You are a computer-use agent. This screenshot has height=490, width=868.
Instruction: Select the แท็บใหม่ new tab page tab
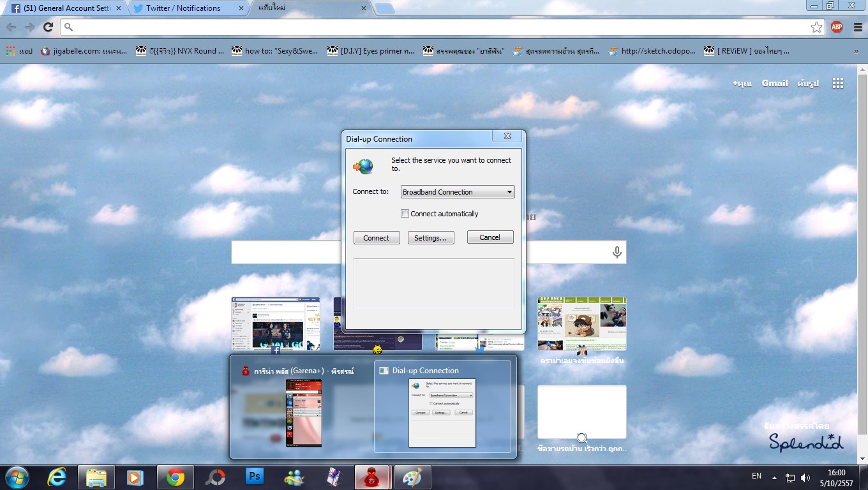(311, 8)
